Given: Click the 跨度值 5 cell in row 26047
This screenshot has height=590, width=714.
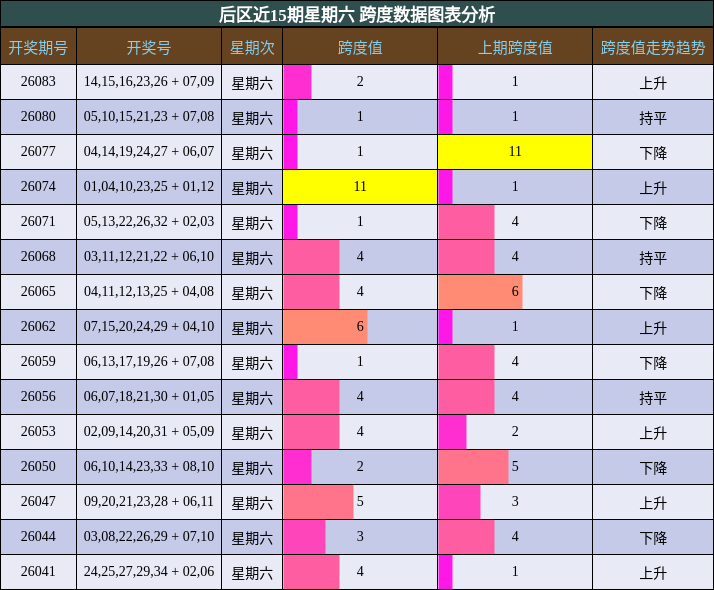Looking at the screenshot, I should (x=360, y=502).
